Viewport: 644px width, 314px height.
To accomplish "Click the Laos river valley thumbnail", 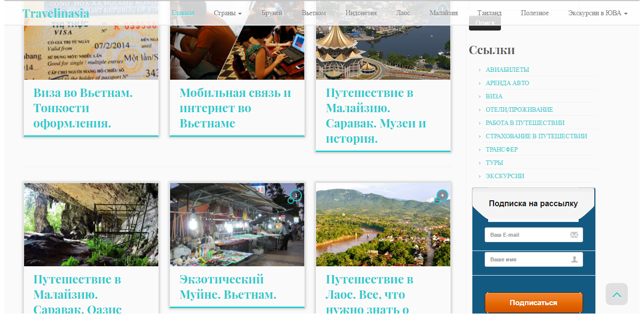I will coord(383,224).
